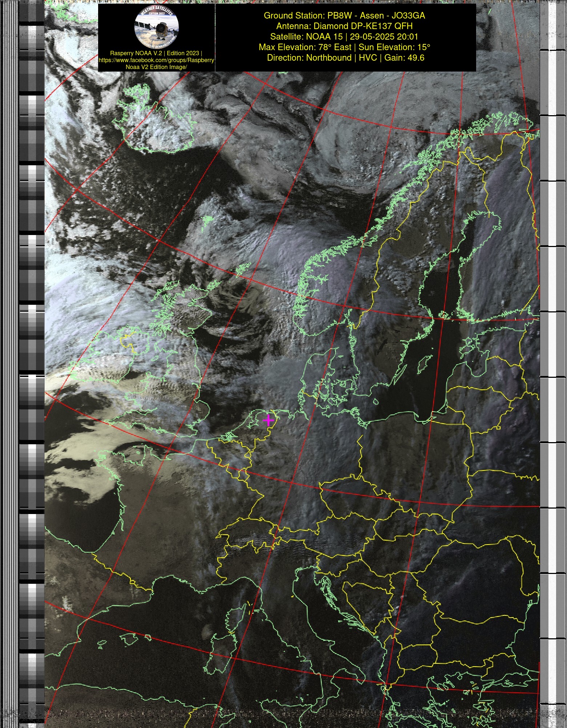Viewport: 567px width, 728px height.
Task: Click 'Satellite: NOAA 15 | 29-05-2025 20:01' line
Action: (344, 37)
